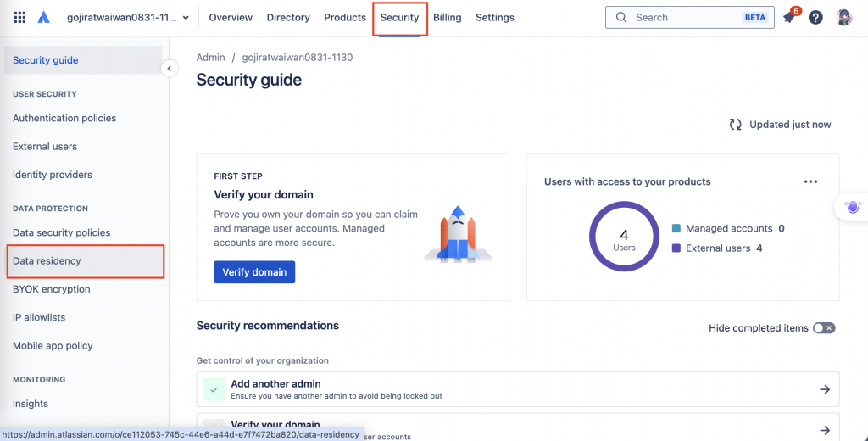Click the floating assistant icon at right edge
868x441 pixels.
tap(853, 206)
